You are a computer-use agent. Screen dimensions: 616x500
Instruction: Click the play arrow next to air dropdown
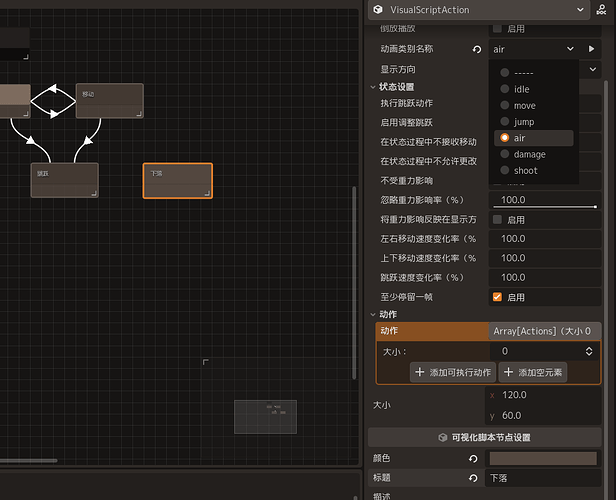coord(591,49)
